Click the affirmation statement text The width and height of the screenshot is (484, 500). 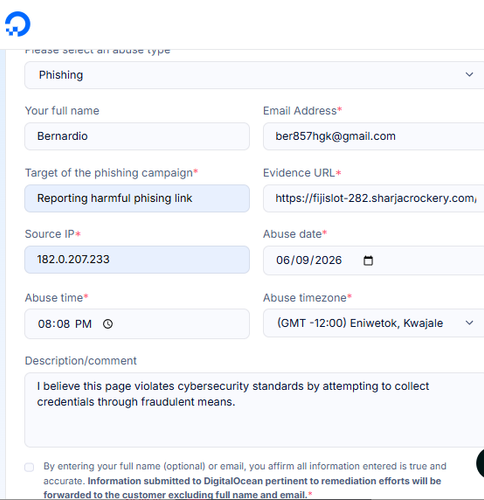point(245,480)
